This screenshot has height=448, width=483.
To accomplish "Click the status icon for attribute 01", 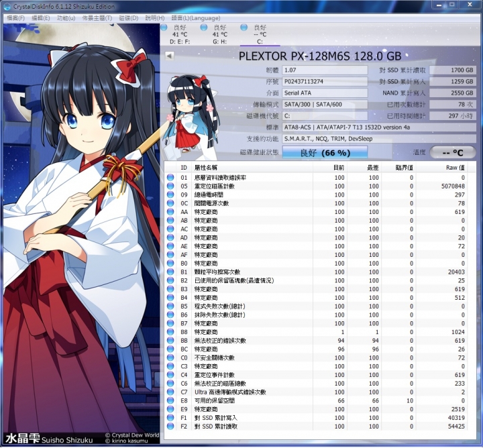I will (x=170, y=177).
